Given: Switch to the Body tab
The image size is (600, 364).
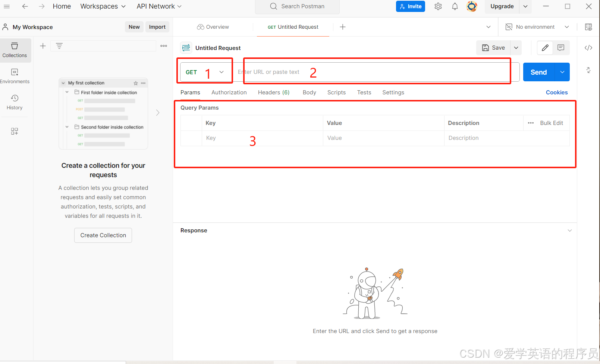Looking at the screenshot, I should pos(309,92).
